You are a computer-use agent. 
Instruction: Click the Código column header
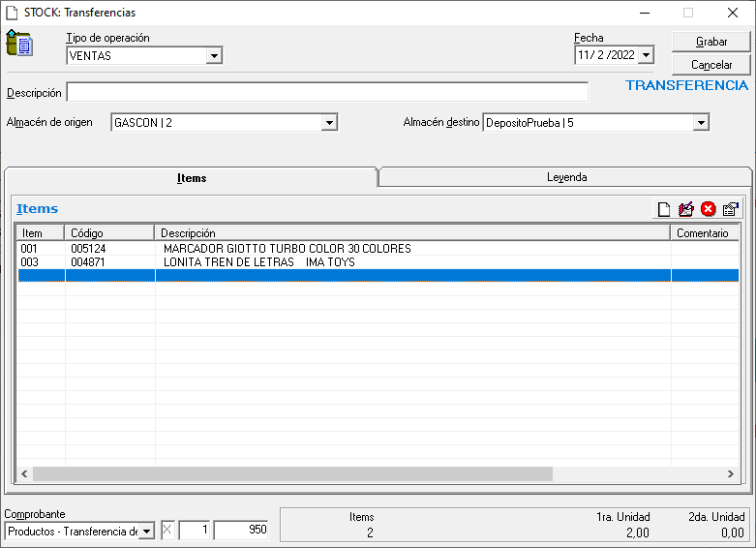coord(108,233)
